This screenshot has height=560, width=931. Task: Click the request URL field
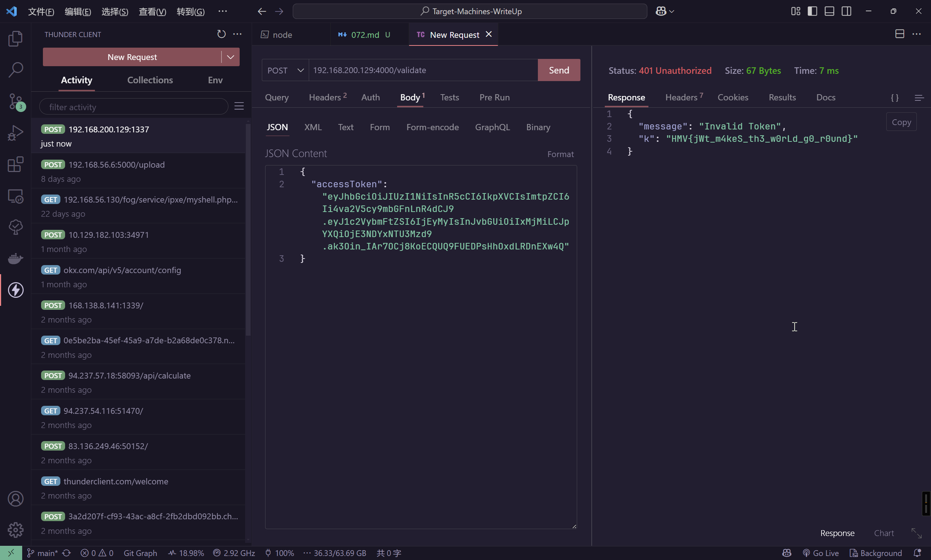423,70
